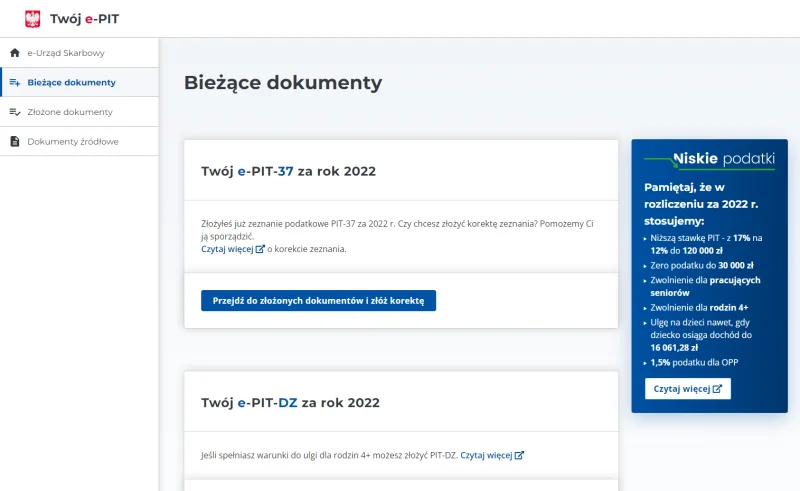Click the Twój e-PIT header title
Image resolution: width=800 pixels, height=491 pixels.
click(85, 19)
